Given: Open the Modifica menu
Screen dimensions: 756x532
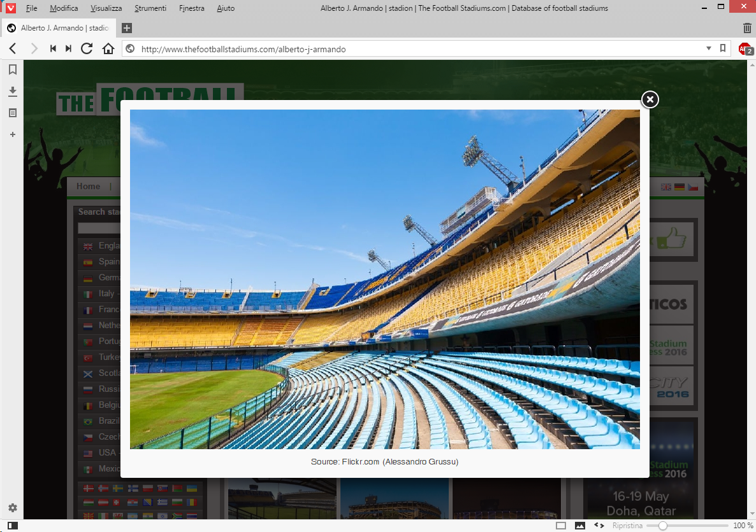Looking at the screenshot, I should tap(64, 8).
